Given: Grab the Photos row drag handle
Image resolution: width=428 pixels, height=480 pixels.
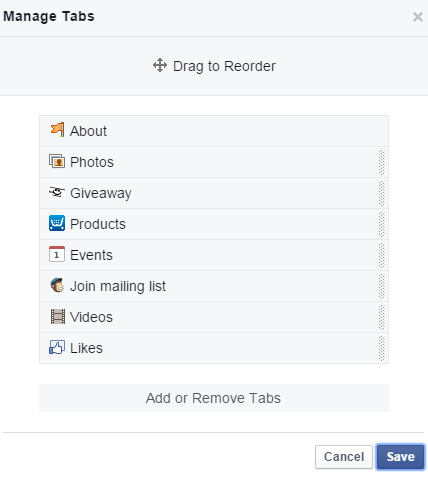Looking at the screenshot, I should pos(382,162).
